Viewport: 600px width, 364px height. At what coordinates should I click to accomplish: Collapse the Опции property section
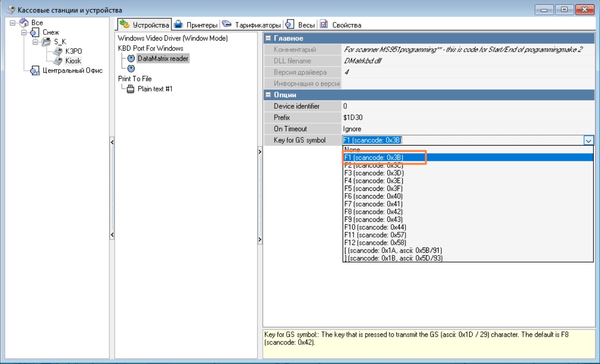click(x=268, y=95)
